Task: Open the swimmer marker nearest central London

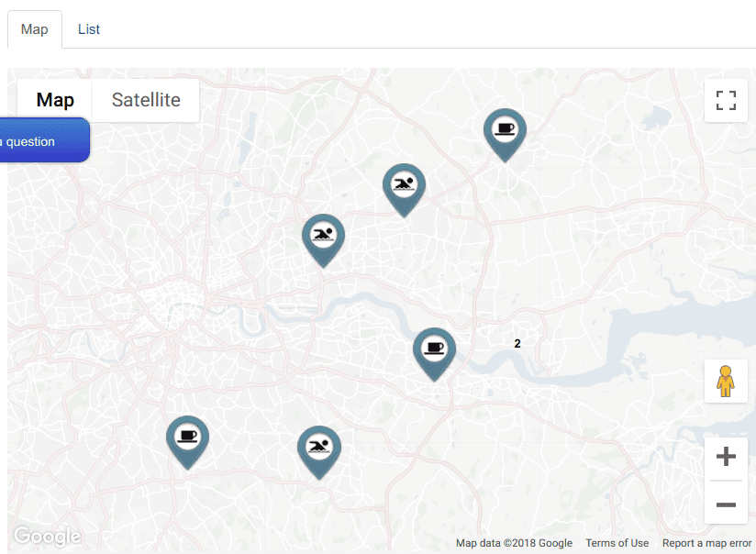Action: 324,240
